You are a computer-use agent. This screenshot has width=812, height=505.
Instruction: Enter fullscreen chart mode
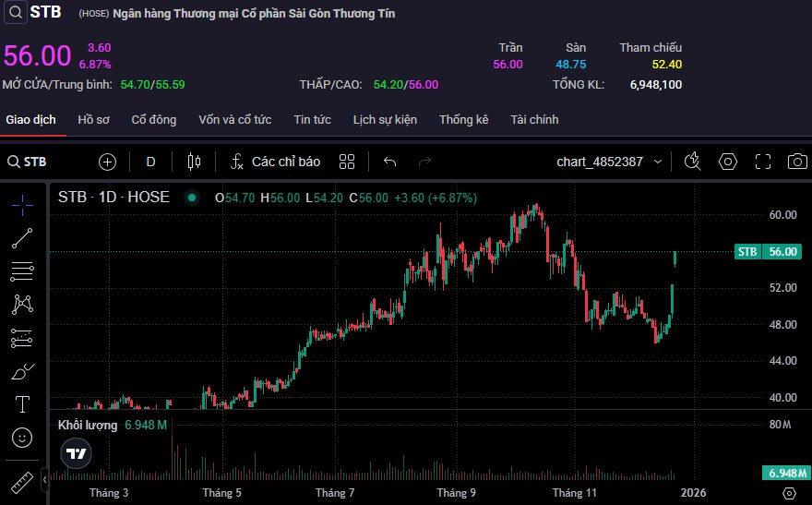tap(763, 162)
